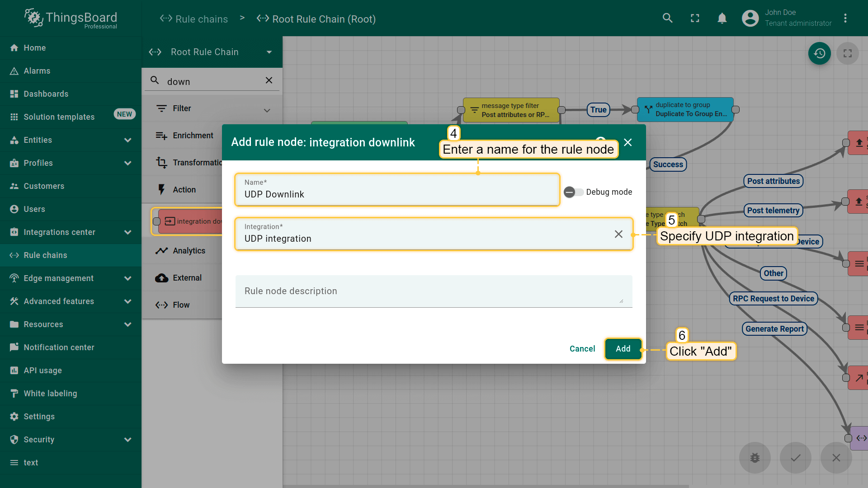The height and width of the screenshot is (488, 868).
Task: Go to Alarms in sidebar
Action: click(x=37, y=71)
